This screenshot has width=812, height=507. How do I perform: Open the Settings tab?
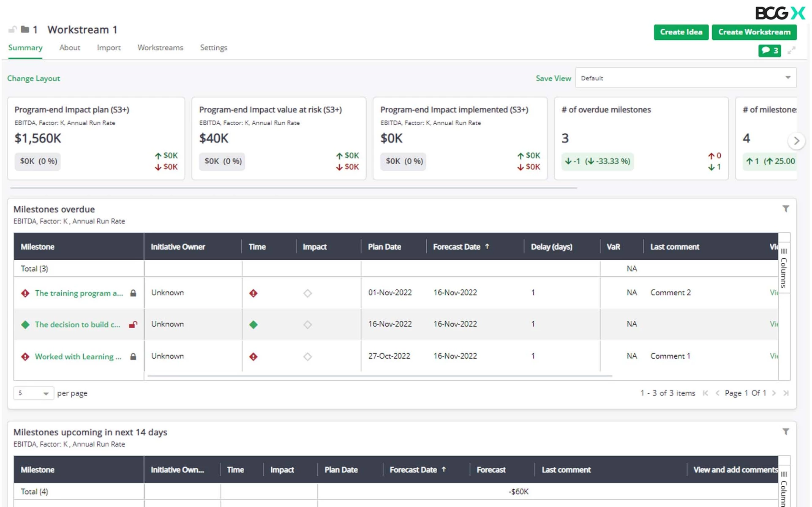[x=213, y=48]
